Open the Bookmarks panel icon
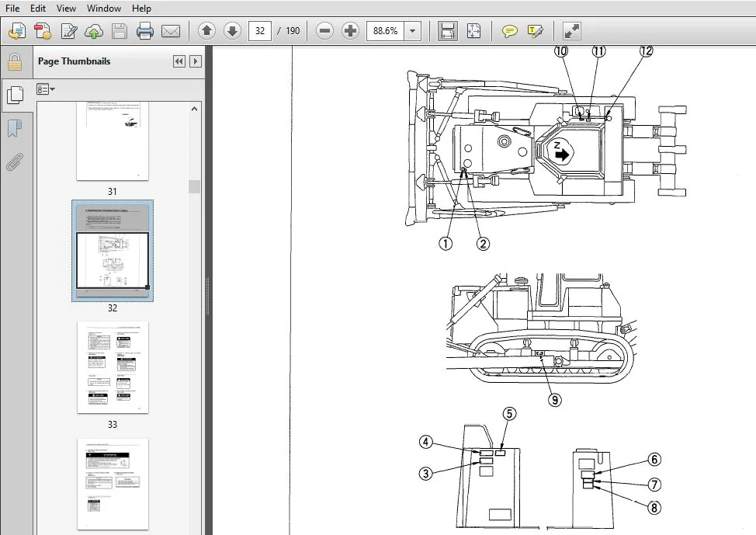The image size is (756, 535). pyautogui.click(x=15, y=128)
